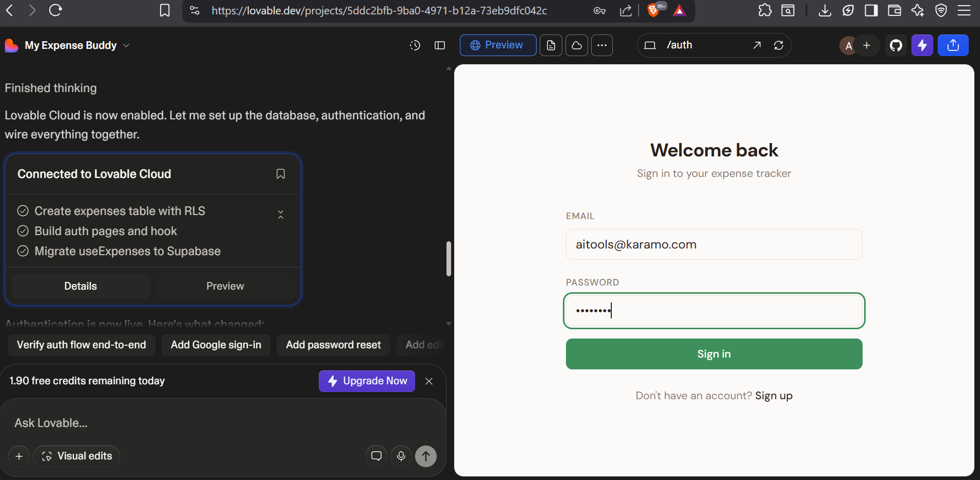Open the GitHub integration icon

(x=896, y=45)
